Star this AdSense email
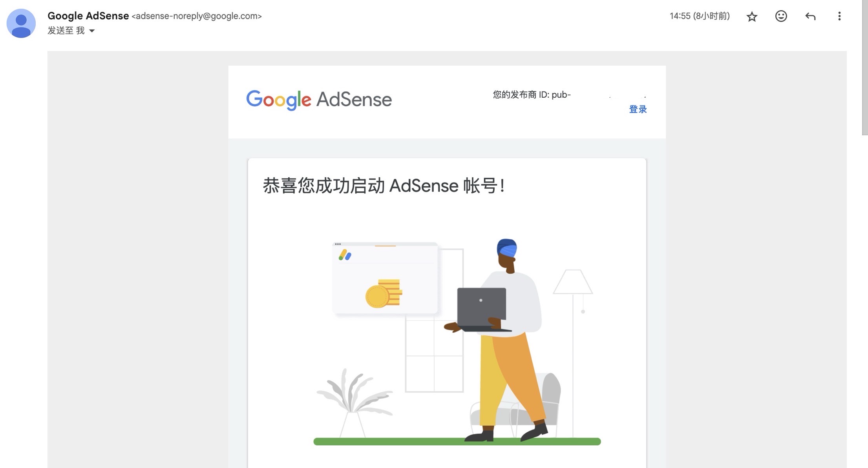Viewport: 868px width, 468px height. 752,16
